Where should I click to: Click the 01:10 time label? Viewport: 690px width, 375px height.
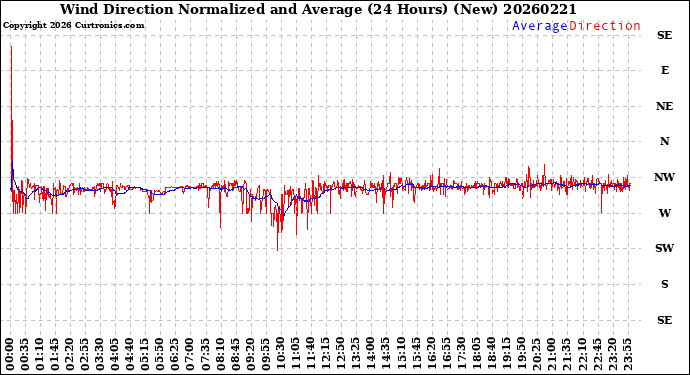(40, 355)
